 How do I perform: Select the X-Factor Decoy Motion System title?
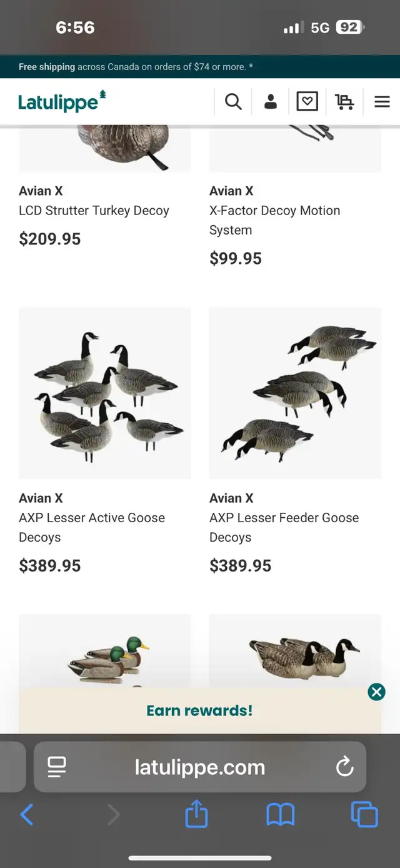click(x=275, y=220)
